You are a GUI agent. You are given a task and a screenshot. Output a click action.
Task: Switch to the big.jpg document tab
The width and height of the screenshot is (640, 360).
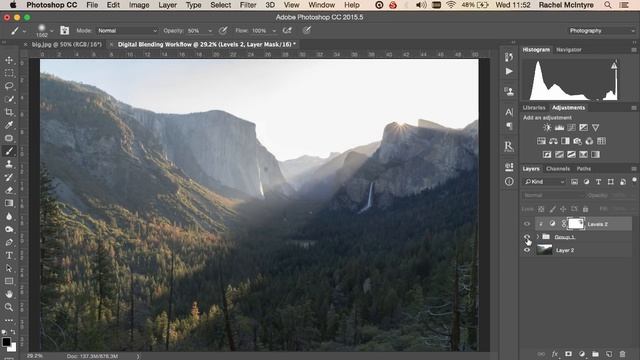[67, 44]
